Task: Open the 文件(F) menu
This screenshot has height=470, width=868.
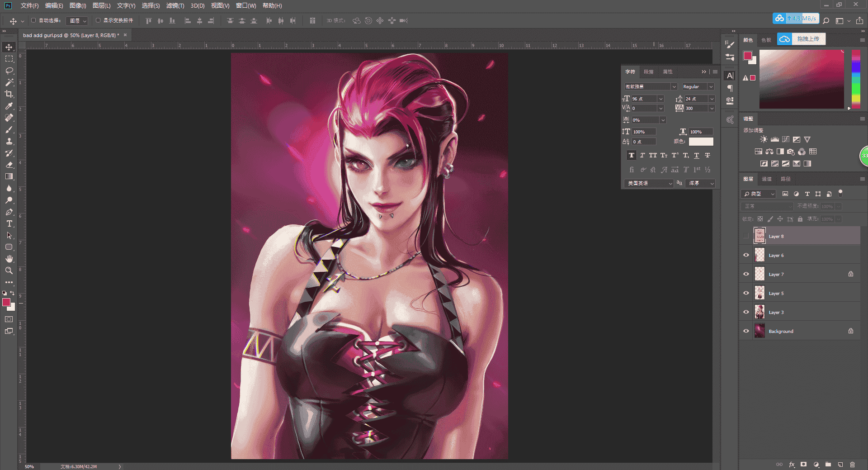Action: click(29, 5)
